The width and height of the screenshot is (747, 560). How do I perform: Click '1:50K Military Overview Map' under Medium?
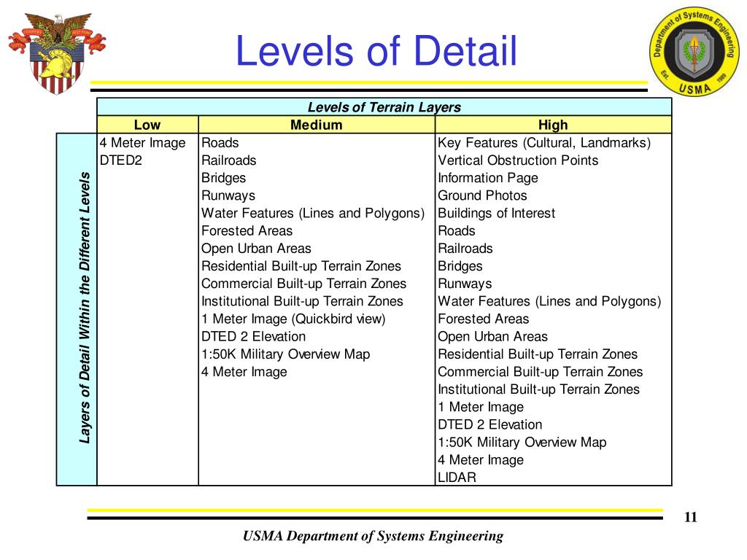coord(285,354)
